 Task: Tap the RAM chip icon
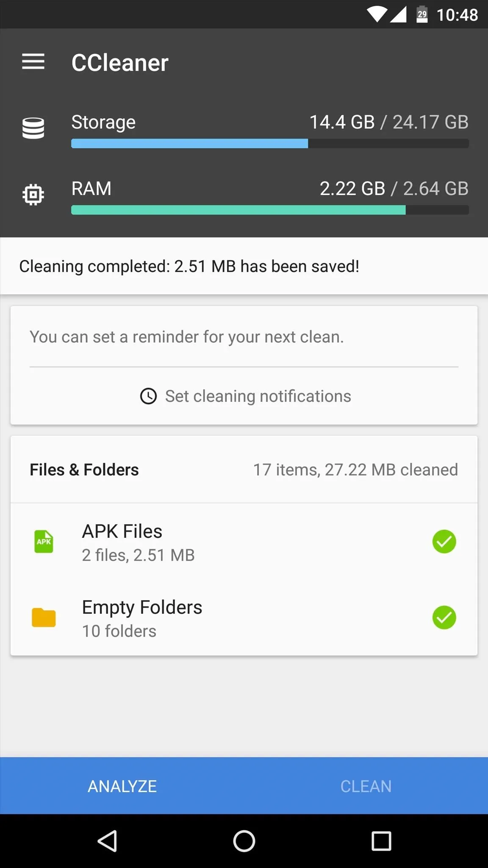click(x=33, y=195)
